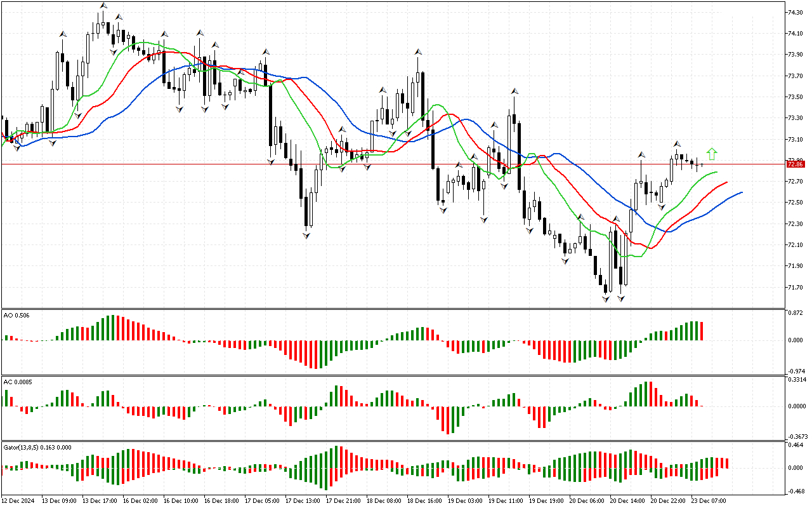This screenshot has width=812, height=508.
Task: Select the 18 Dec 08:00 time label
Action: [x=384, y=500]
